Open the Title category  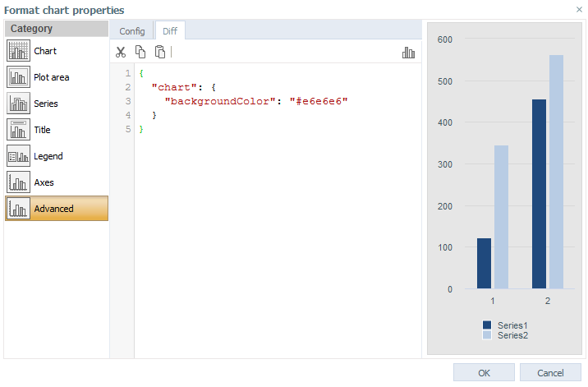(x=57, y=130)
